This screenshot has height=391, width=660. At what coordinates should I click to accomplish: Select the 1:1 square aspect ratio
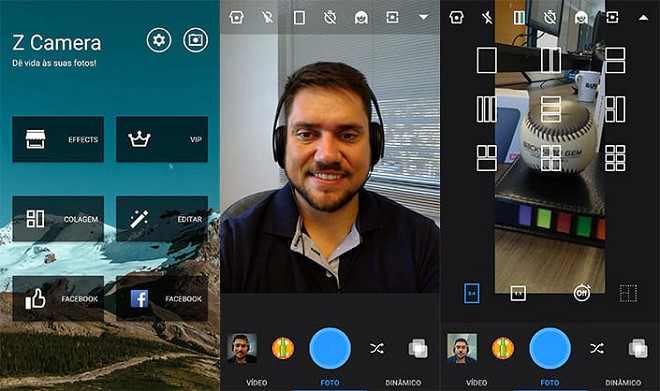coord(518,293)
